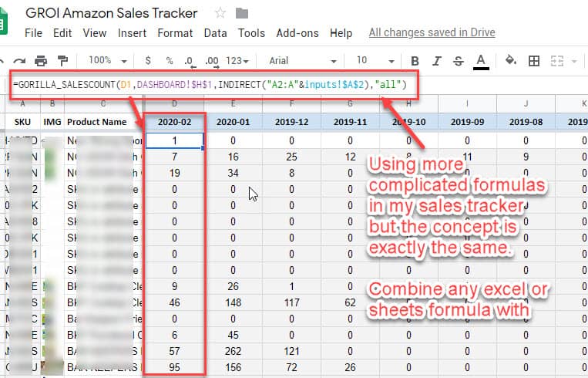Select column D header
This screenshot has width=588, height=378.
174,103
